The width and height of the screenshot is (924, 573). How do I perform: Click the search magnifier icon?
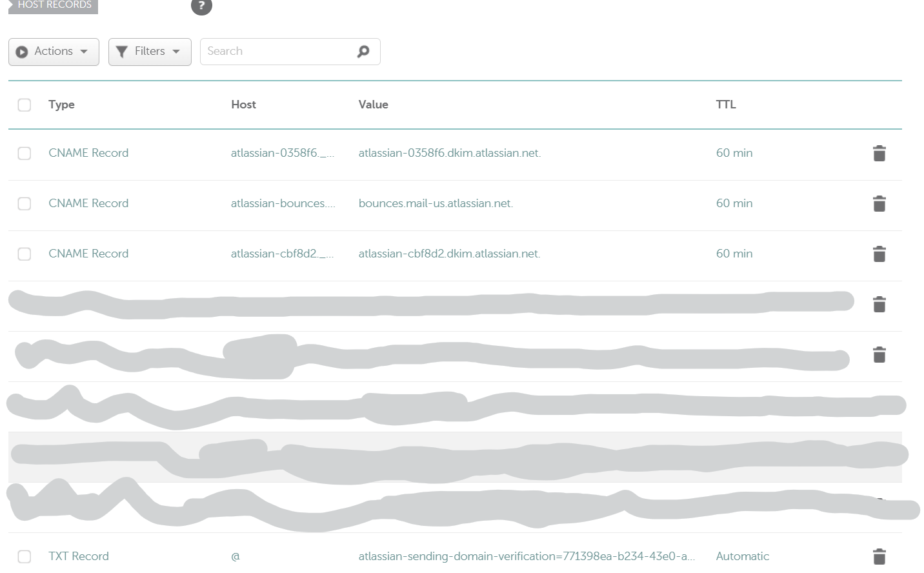pos(363,52)
